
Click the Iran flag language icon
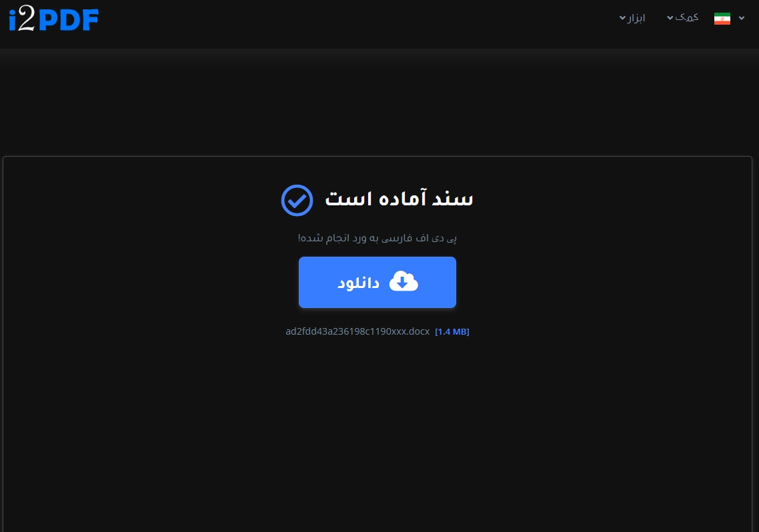click(722, 19)
